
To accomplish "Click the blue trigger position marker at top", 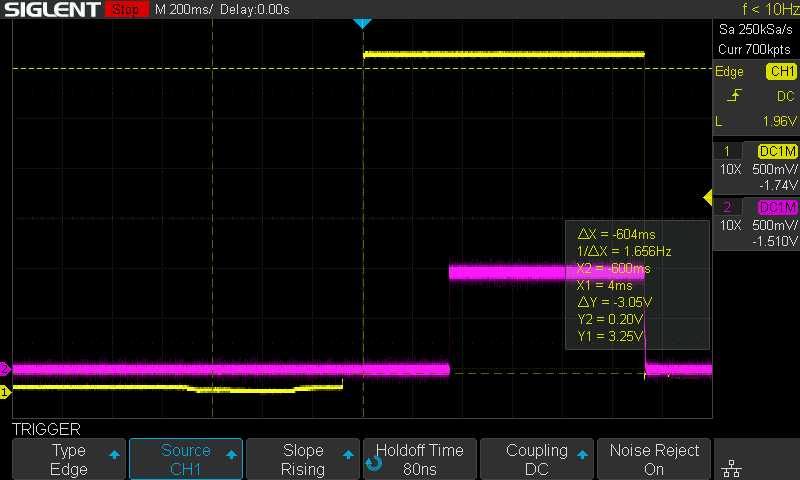I will click(x=363, y=23).
